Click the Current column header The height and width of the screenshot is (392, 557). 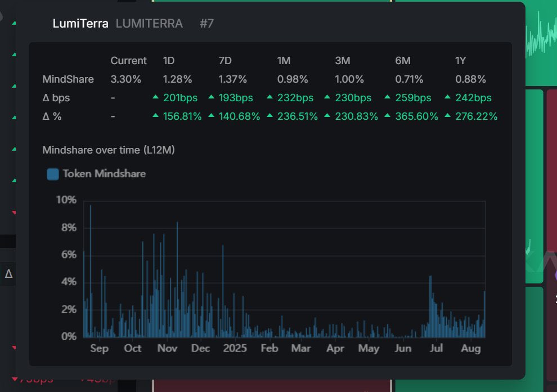(x=128, y=61)
